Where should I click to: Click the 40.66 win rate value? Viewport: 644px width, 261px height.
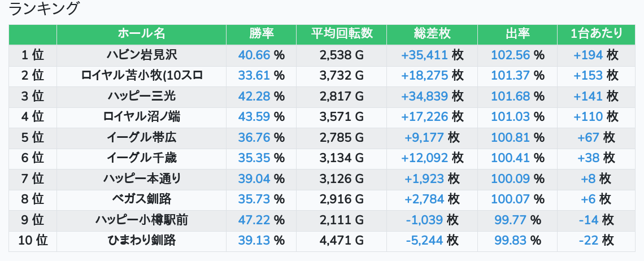(x=254, y=55)
